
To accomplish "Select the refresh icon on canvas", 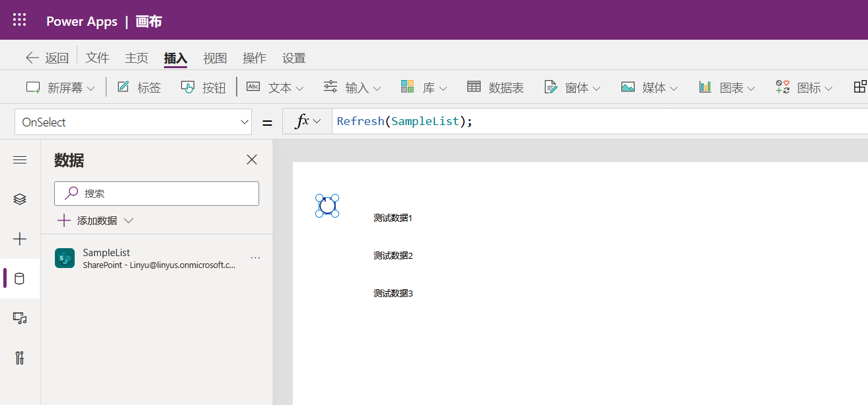I will tap(327, 206).
